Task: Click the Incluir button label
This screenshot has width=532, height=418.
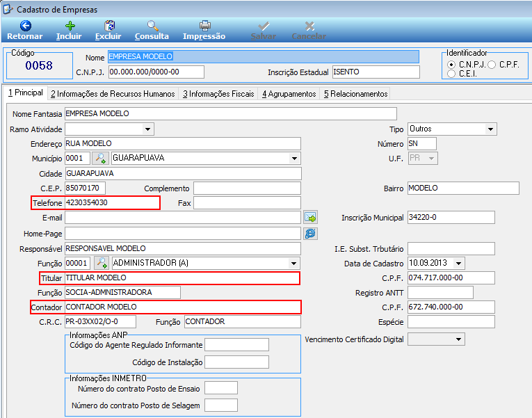Action: (x=69, y=36)
